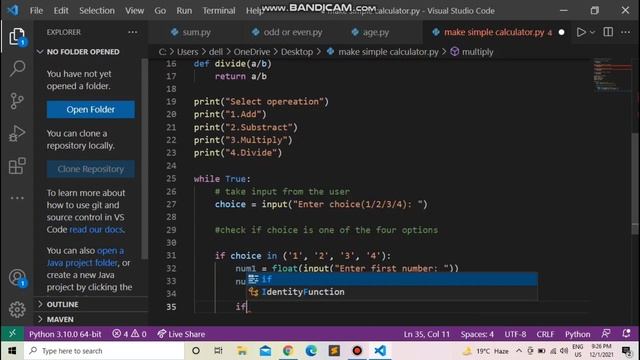Split the editor to the right

pos(608,32)
